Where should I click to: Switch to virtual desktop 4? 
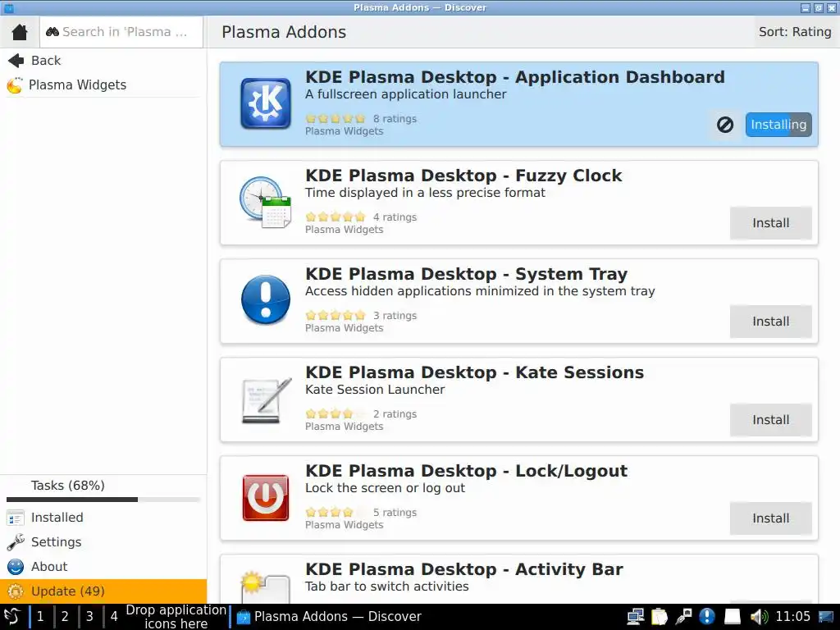point(114,617)
